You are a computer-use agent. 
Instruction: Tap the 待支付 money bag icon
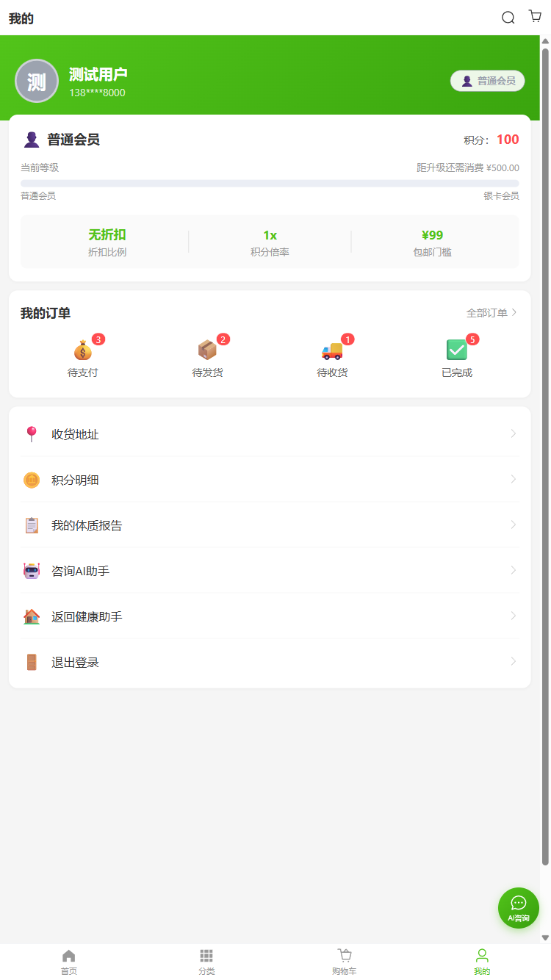[82, 350]
